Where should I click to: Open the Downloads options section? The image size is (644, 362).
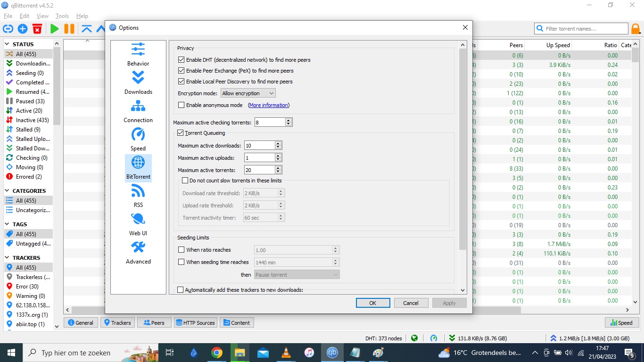138,83
